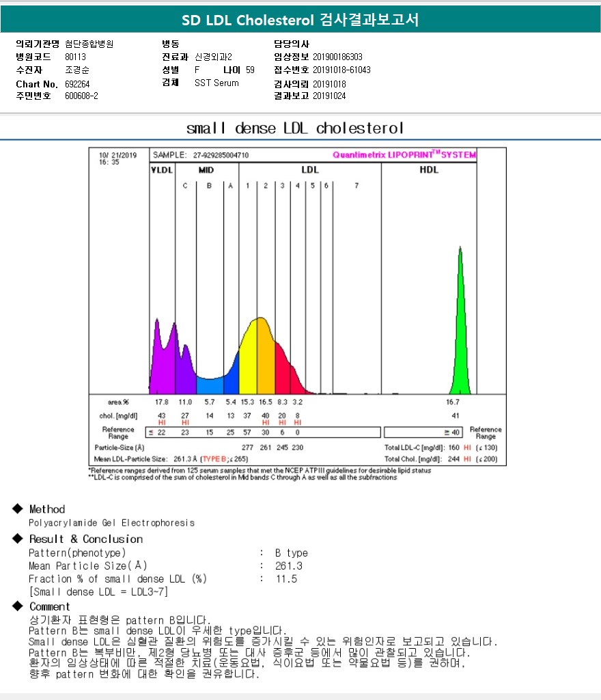This screenshot has width=601, height=700.
Task: Click the Total LDL-C value 160
Action: coord(453,447)
